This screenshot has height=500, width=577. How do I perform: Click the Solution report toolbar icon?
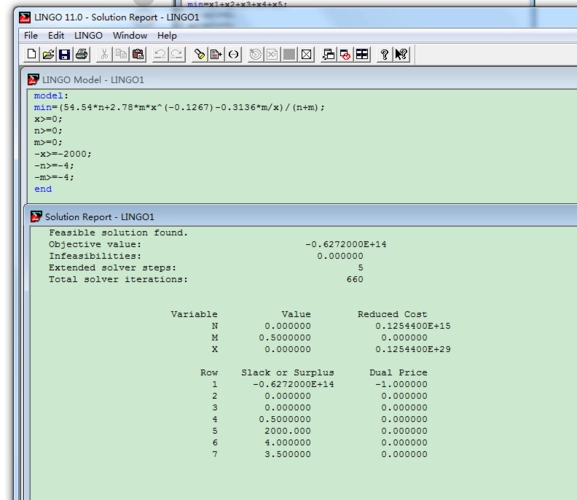tap(272, 54)
